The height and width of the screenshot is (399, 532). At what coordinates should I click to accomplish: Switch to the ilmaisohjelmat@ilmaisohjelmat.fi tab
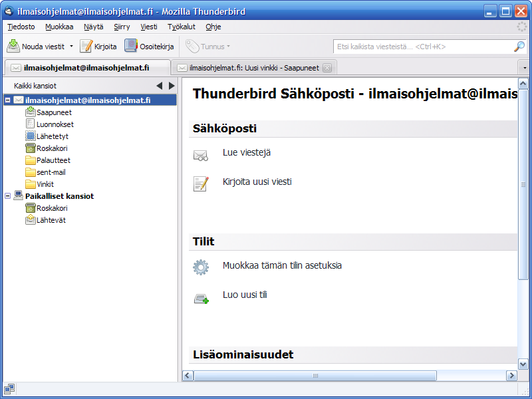(x=87, y=68)
